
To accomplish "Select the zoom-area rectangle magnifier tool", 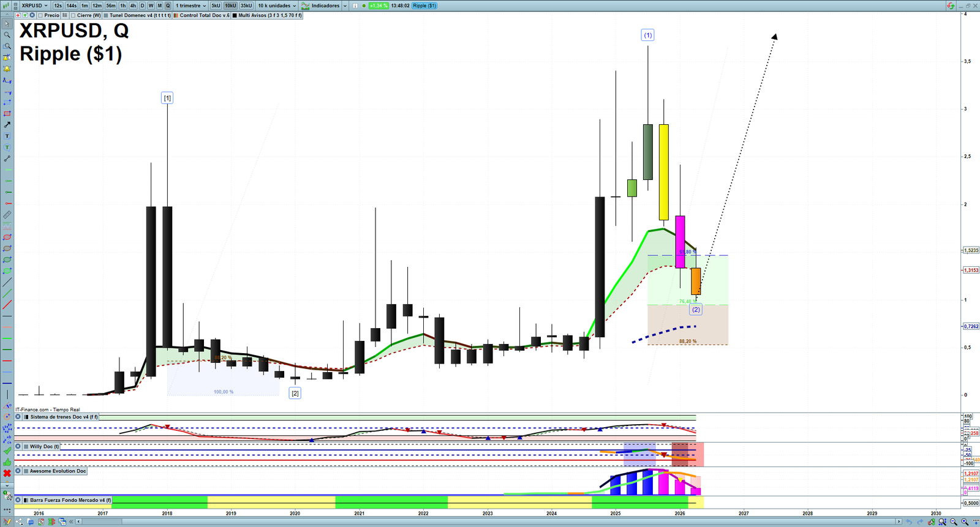I will 7,46.
